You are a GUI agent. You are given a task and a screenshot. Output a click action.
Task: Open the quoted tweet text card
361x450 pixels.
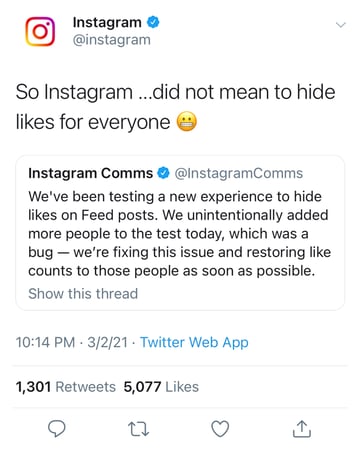[180, 233]
